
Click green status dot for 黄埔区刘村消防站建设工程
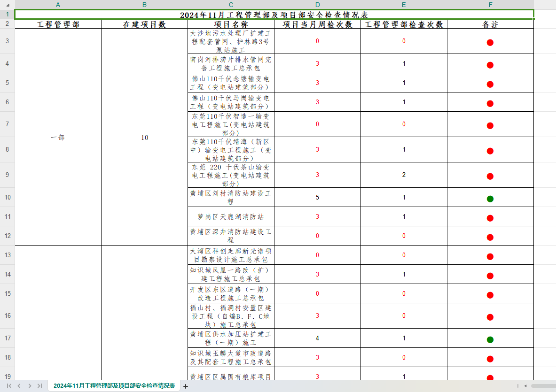[490, 199]
